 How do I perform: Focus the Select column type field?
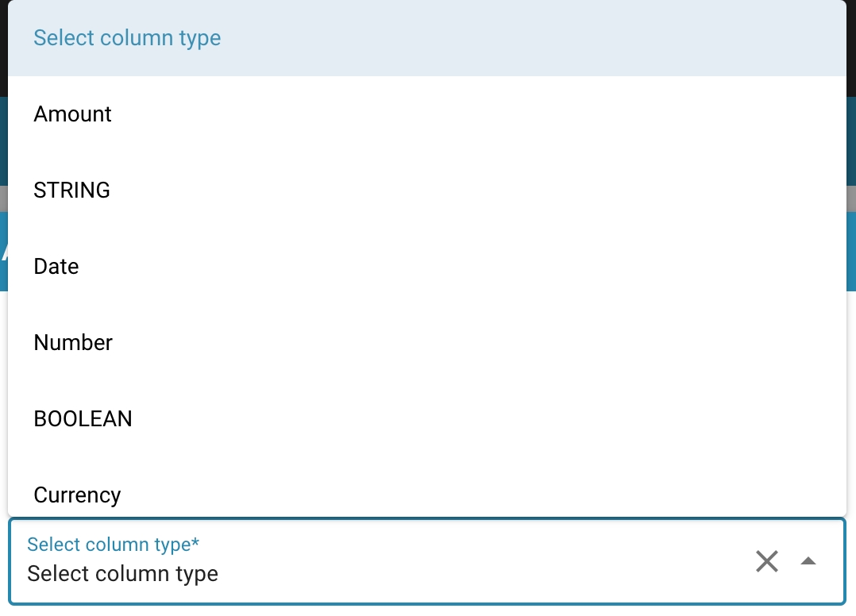point(381,572)
